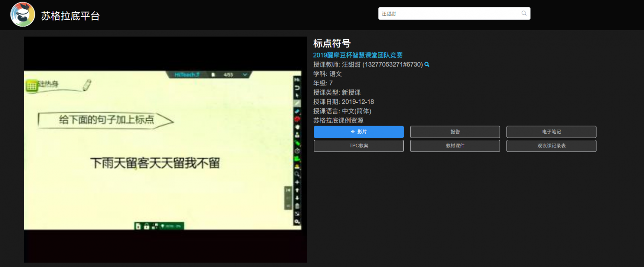The width and height of the screenshot is (644, 267).
Task: Click the search icon beside teacher 汪甜甜
Action: click(x=427, y=64)
